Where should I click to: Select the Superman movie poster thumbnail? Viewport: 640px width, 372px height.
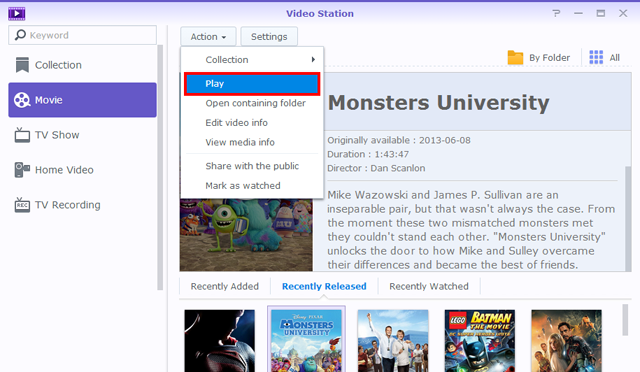click(219, 341)
